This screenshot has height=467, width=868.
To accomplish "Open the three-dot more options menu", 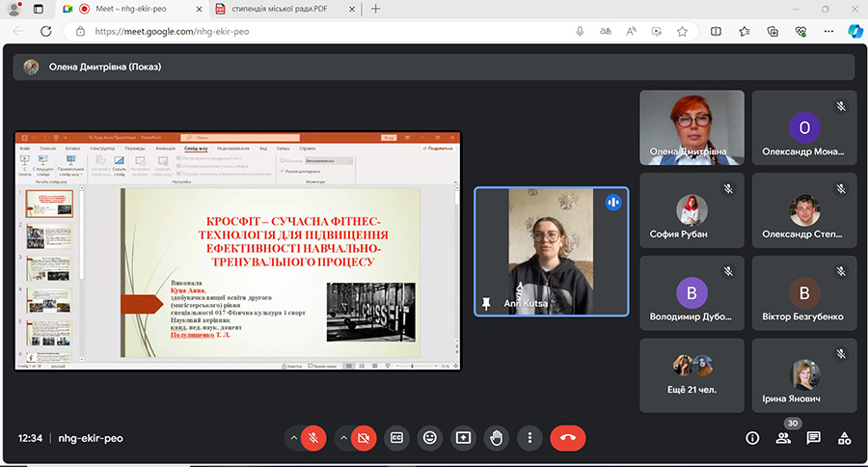I will coord(529,437).
